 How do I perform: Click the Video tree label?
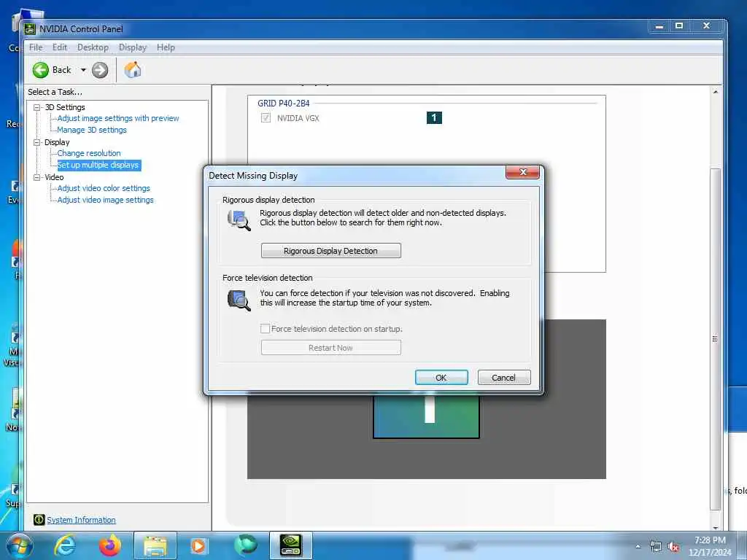pos(54,177)
